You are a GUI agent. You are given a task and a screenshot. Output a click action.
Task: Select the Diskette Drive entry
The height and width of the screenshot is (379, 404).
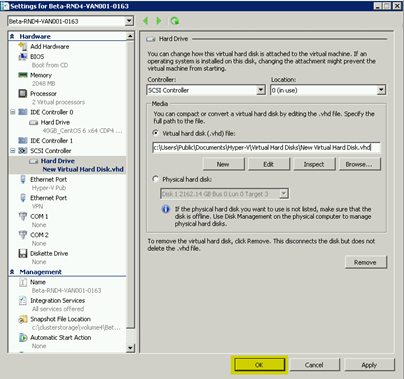click(49, 253)
